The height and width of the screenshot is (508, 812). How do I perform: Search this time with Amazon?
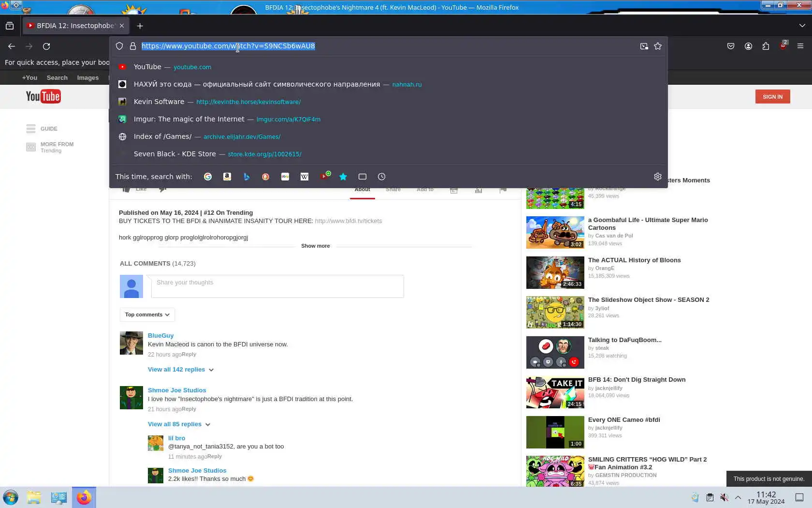click(x=227, y=177)
